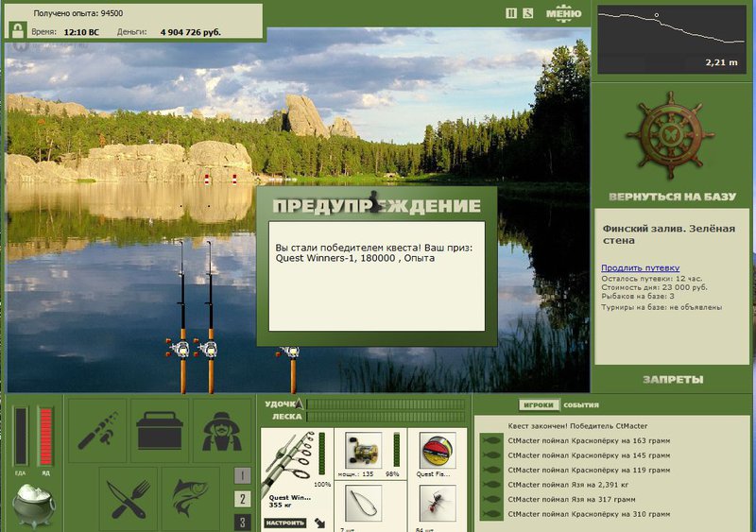This screenshot has width=756, height=532.
Task: Click the ЛЕСКА tension bar
Action: 386,416
